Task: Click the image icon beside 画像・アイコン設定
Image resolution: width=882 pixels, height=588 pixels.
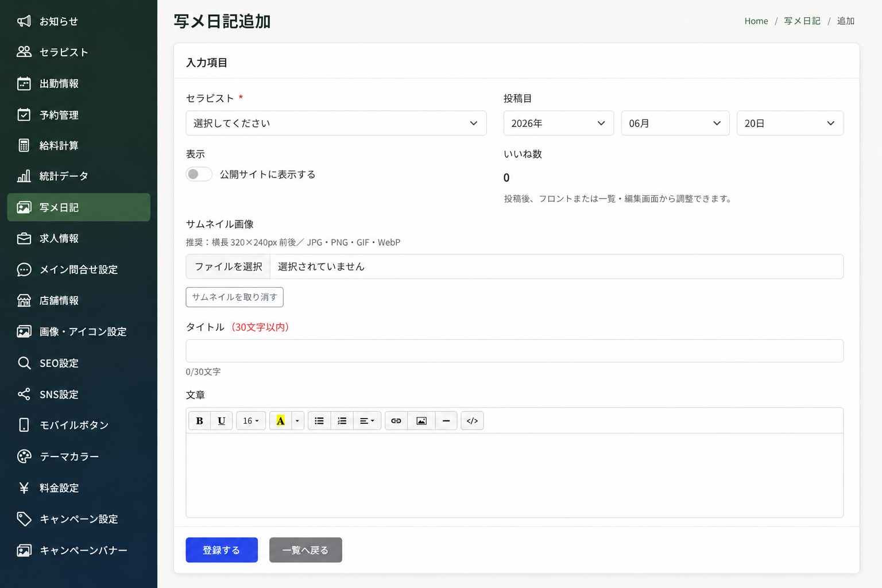Action: pyautogui.click(x=24, y=331)
